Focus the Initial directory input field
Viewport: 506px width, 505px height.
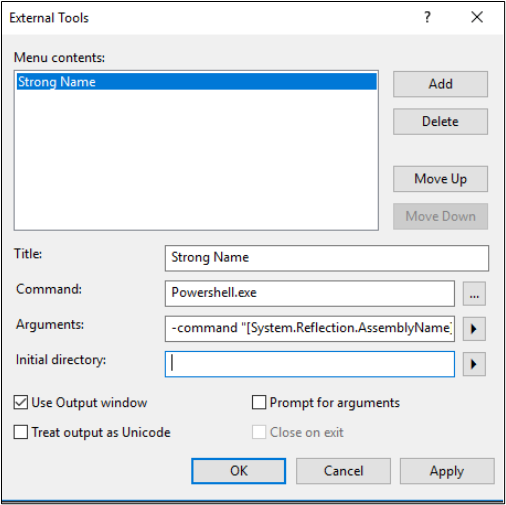(310, 364)
